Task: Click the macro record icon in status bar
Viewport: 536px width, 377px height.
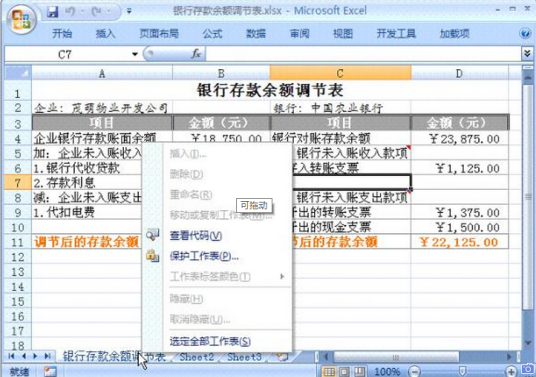Action: pyautogui.click(x=50, y=371)
